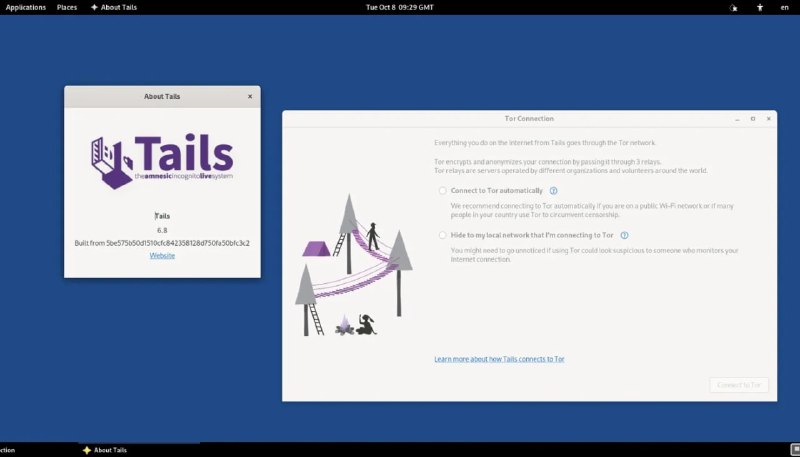Image resolution: width=800 pixels, height=457 pixels.
Task: Open the Tor status icon in top bar
Action: [733, 7]
